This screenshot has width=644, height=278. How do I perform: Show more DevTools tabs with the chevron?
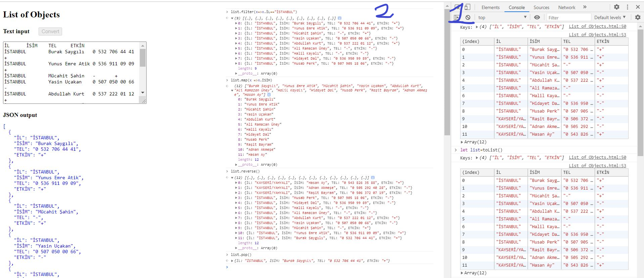[585, 7]
